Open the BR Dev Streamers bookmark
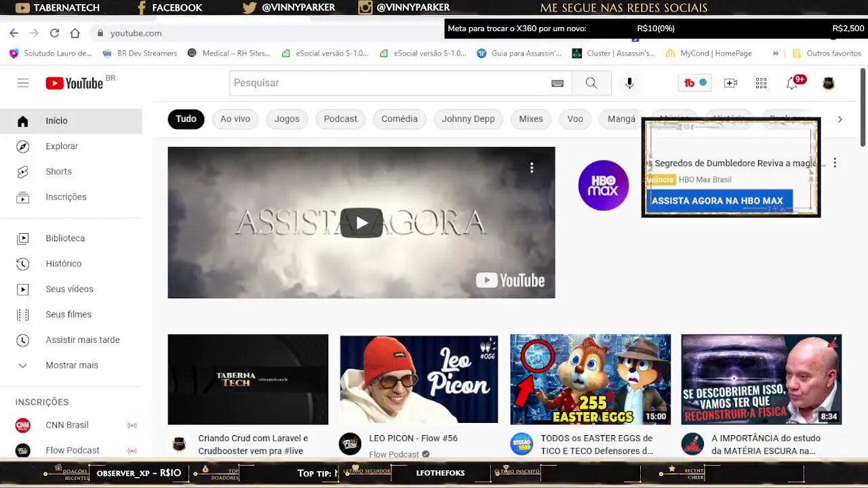868x488 pixels. click(140, 53)
